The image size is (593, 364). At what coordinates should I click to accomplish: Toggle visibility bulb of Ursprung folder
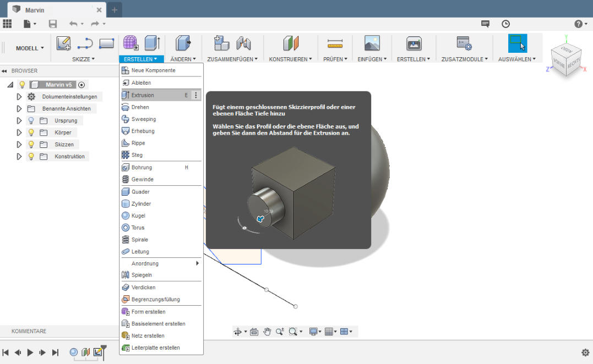[x=31, y=121]
